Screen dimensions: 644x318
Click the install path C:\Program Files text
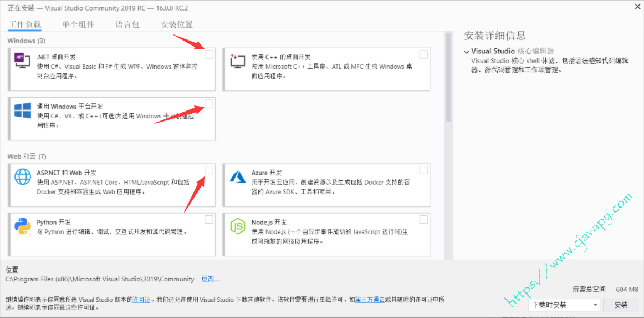pos(100,279)
